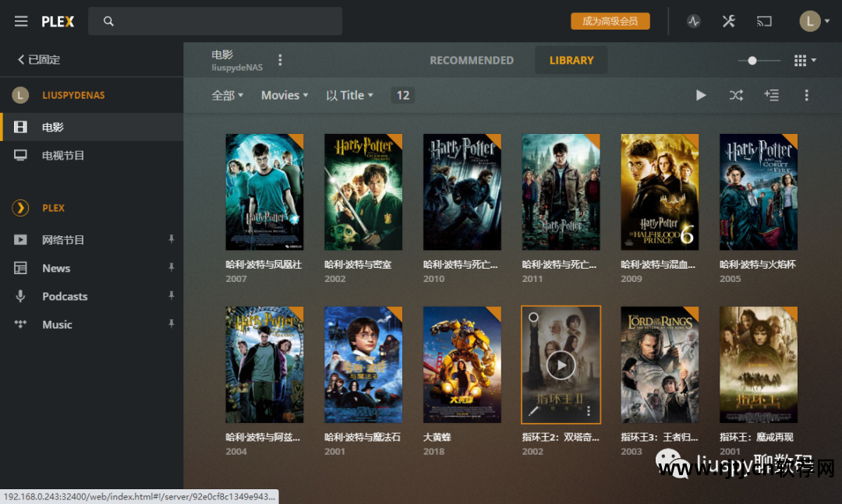Click the 哈利·波特与混血... title link
842x504 pixels.
(x=658, y=265)
